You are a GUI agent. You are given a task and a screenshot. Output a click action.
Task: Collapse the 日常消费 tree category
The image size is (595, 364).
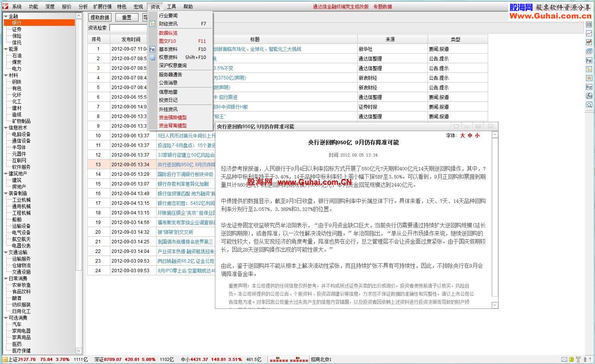point(6,278)
